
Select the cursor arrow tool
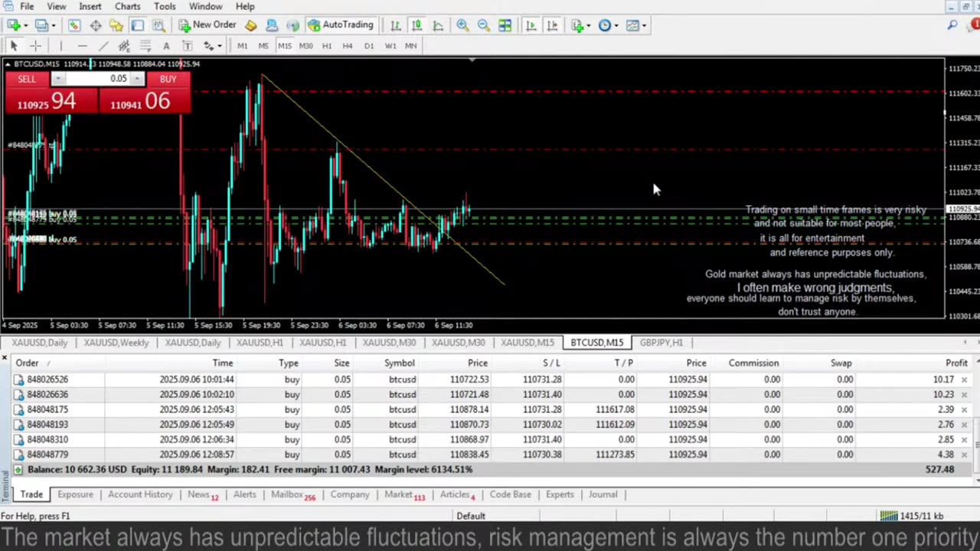(13, 46)
